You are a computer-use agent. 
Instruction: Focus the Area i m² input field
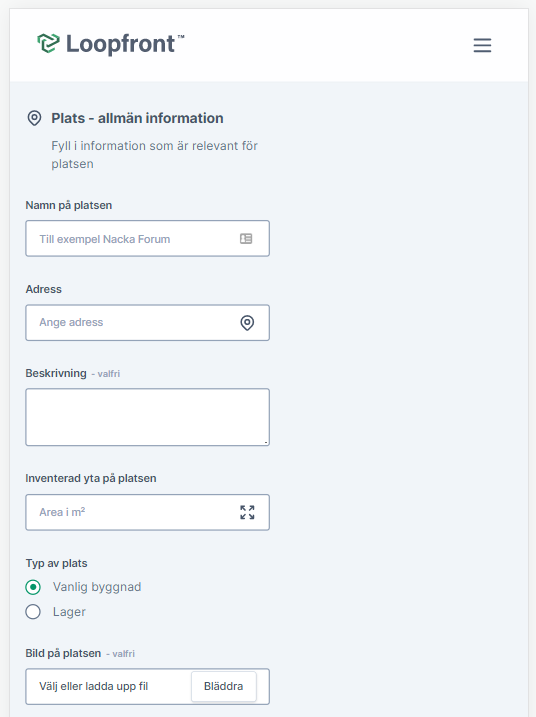(x=147, y=512)
